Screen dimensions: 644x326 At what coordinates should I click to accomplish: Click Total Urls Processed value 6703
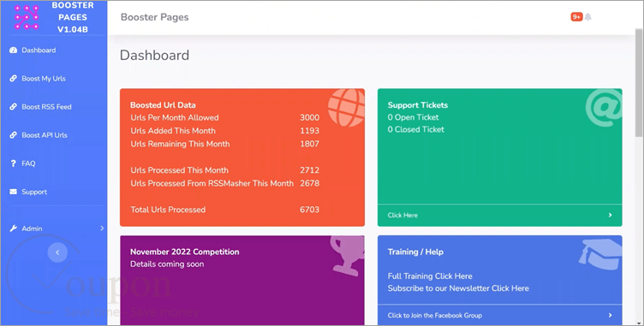(310, 210)
